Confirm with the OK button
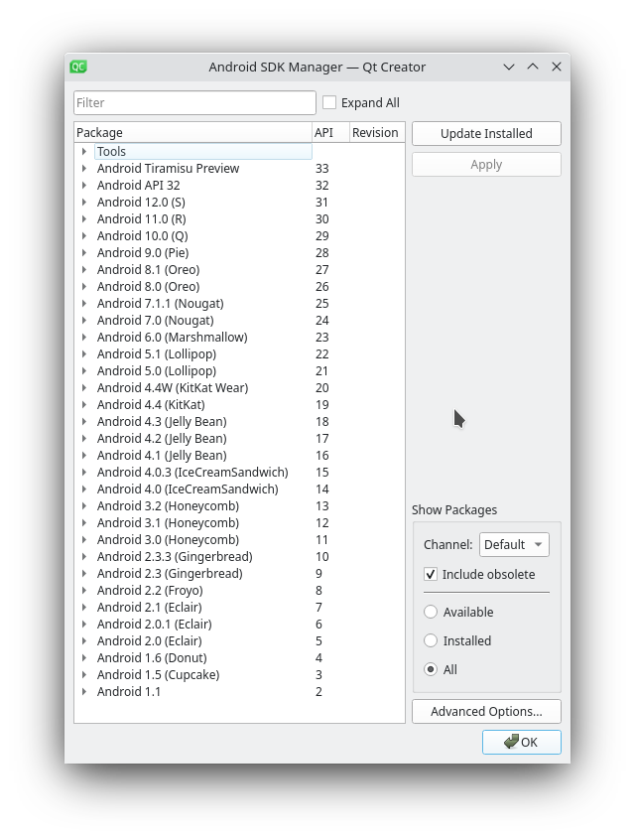 pos(522,742)
